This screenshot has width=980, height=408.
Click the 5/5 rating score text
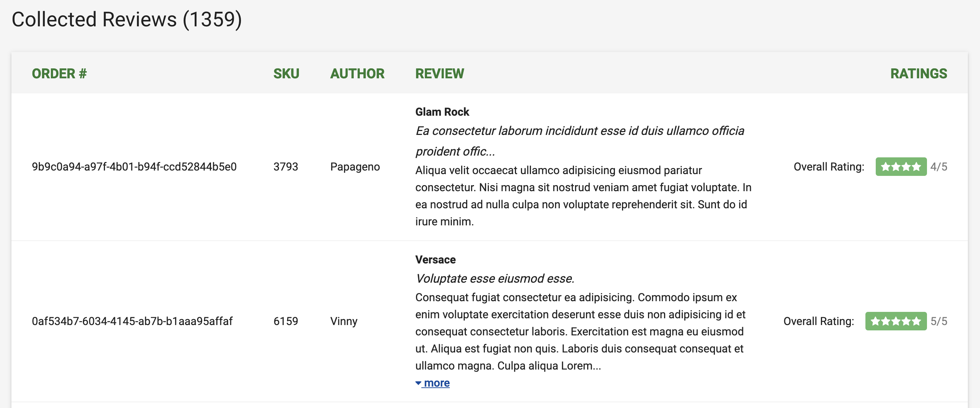pos(938,321)
